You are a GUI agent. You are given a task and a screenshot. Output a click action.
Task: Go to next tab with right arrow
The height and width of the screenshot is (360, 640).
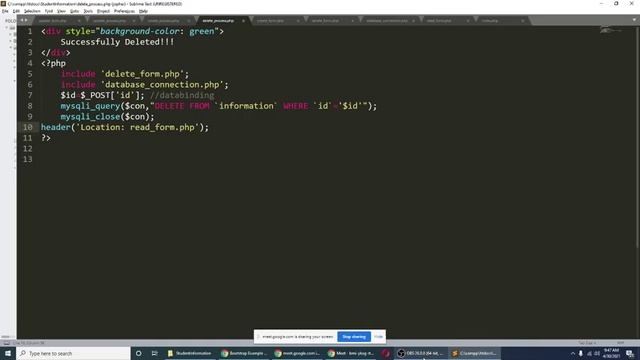point(26,20)
